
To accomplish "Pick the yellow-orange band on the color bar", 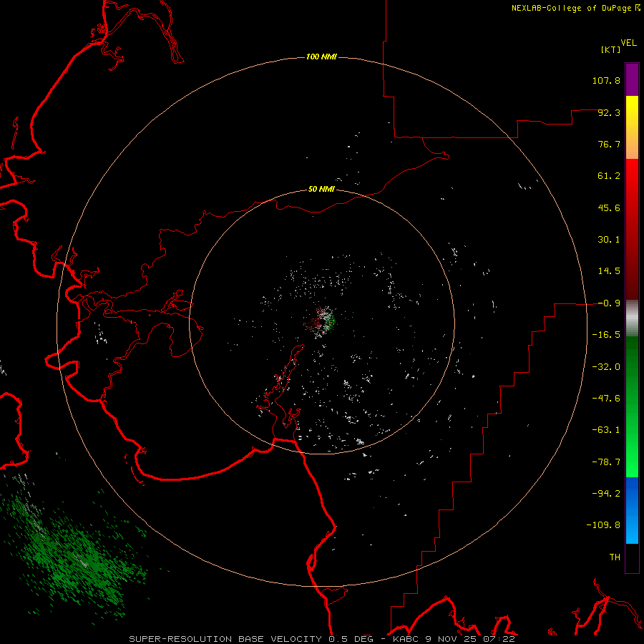I will point(632,127).
